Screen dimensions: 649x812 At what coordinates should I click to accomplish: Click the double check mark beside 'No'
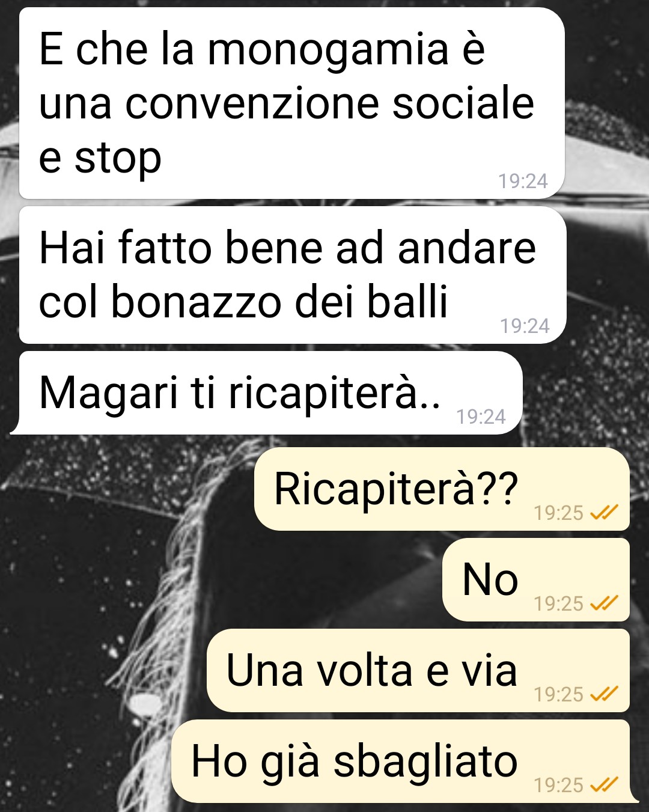(x=604, y=603)
